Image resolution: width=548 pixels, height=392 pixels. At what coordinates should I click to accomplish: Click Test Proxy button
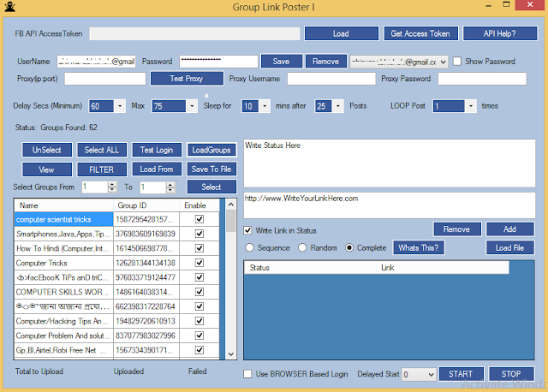click(187, 79)
